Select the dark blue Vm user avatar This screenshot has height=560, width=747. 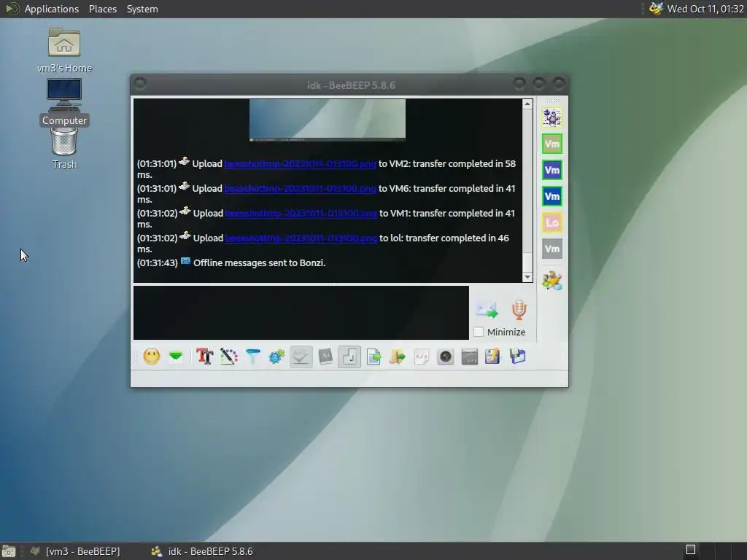pos(552,196)
